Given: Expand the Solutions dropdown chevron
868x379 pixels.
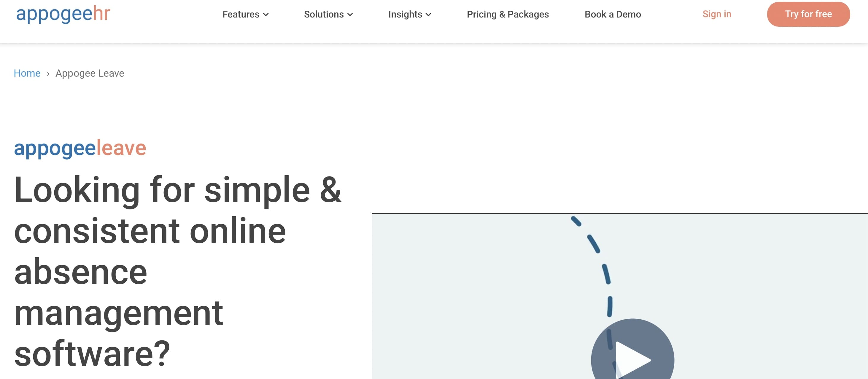Looking at the screenshot, I should point(350,15).
